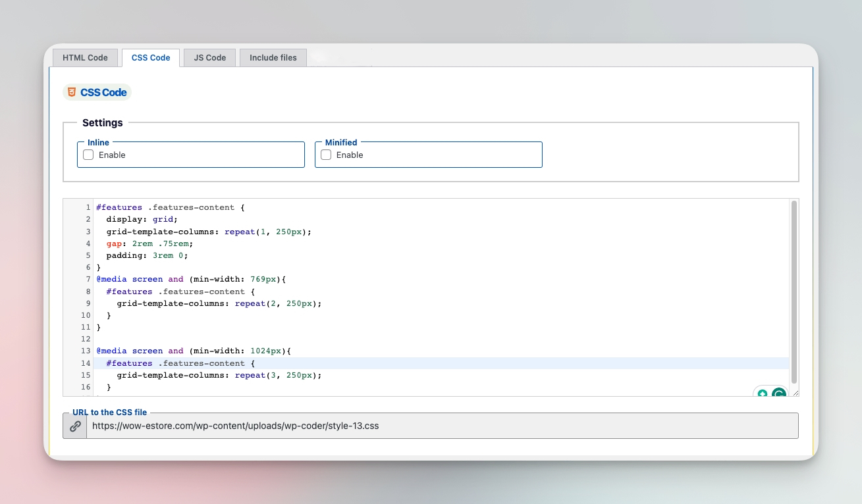Enable the Minified checkbox
Image resolution: width=862 pixels, height=504 pixels.
pyautogui.click(x=325, y=155)
